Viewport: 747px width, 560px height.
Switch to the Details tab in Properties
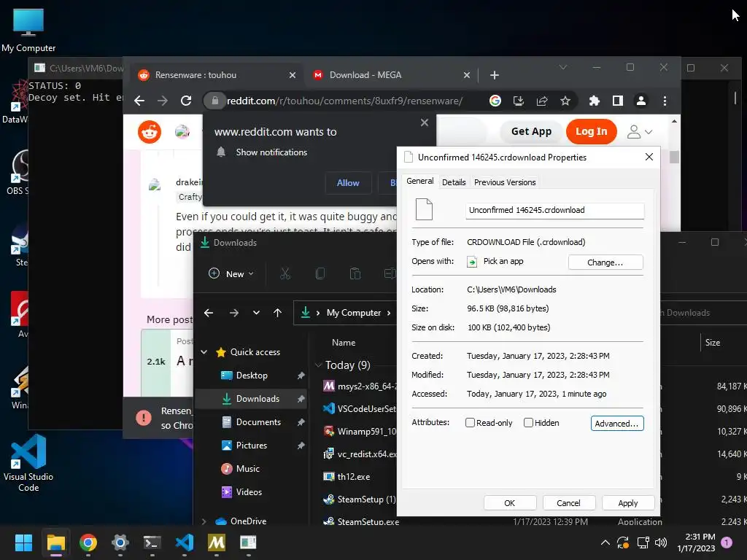tap(454, 182)
